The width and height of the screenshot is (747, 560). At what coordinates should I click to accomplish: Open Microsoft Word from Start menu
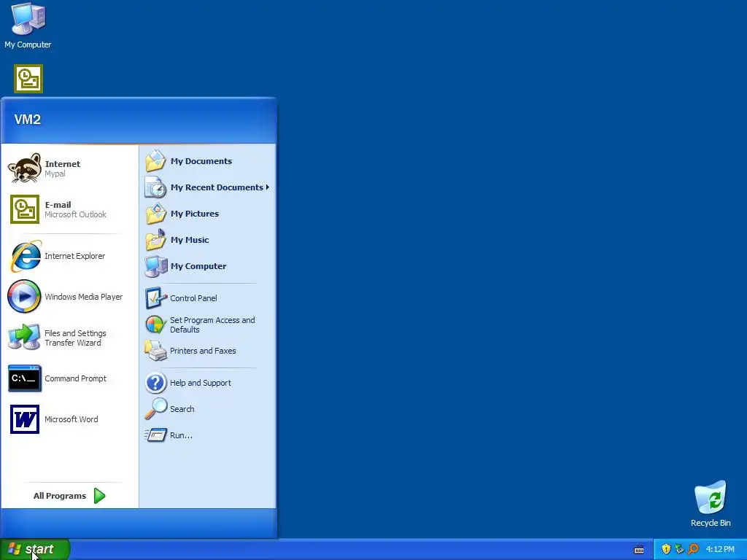pyautogui.click(x=69, y=419)
